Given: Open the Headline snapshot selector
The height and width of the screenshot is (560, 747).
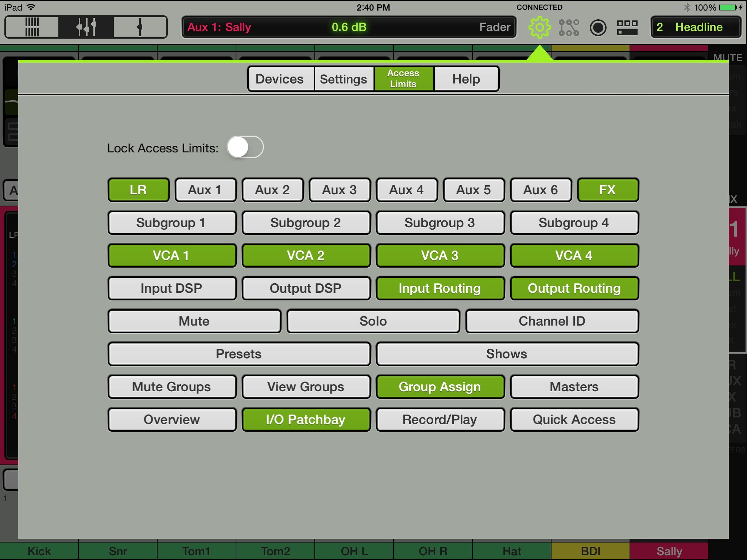Looking at the screenshot, I should (x=695, y=27).
